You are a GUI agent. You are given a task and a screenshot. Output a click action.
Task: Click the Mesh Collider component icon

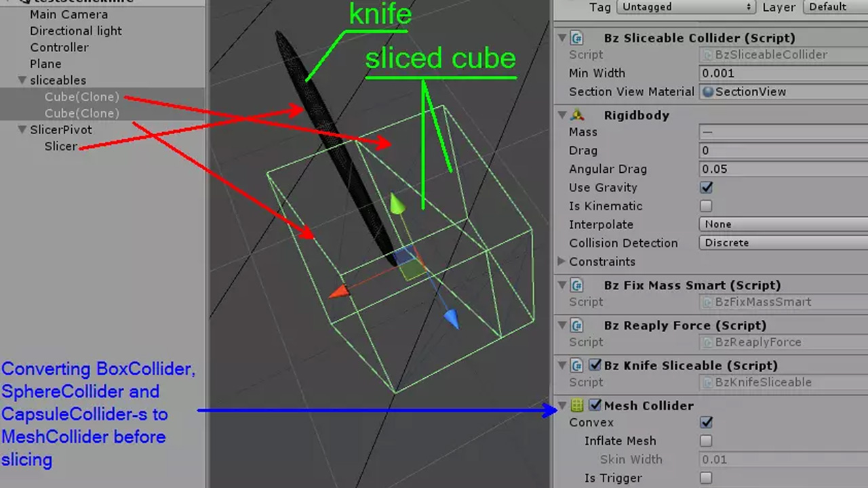tap(577, 405)
